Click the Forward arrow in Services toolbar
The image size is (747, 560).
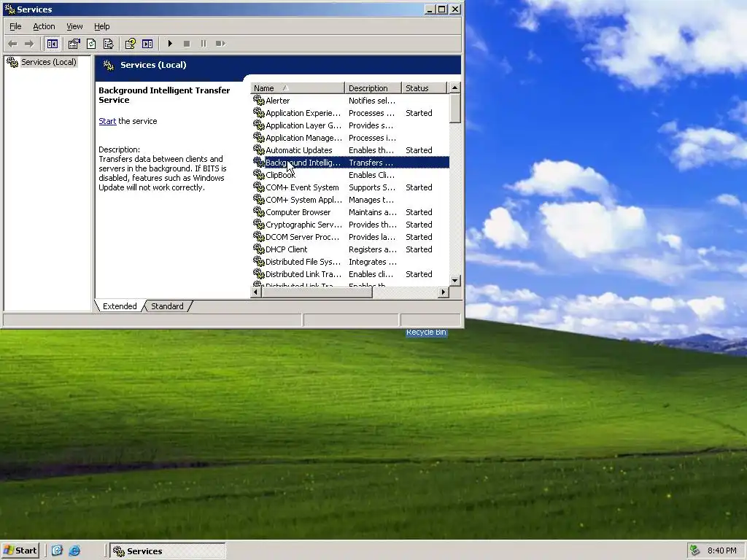[x=29, y=44]
